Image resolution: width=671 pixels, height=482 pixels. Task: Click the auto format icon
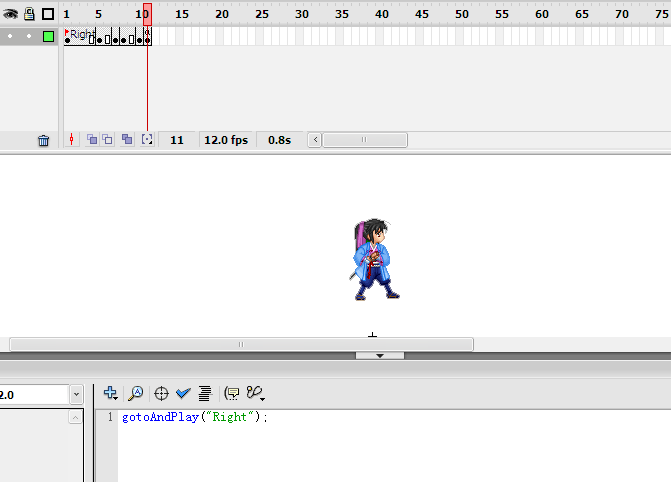coord(205,393)
